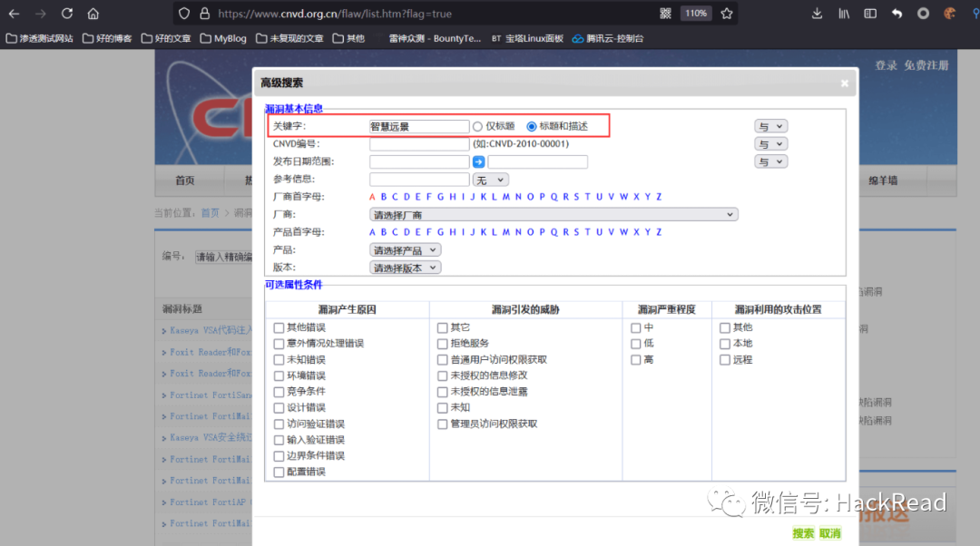Image resolution: width=980 pixels, height=546 pixels.
Task: Open the MyBlog bookmark folder
Action: click(x=222, y=38)
